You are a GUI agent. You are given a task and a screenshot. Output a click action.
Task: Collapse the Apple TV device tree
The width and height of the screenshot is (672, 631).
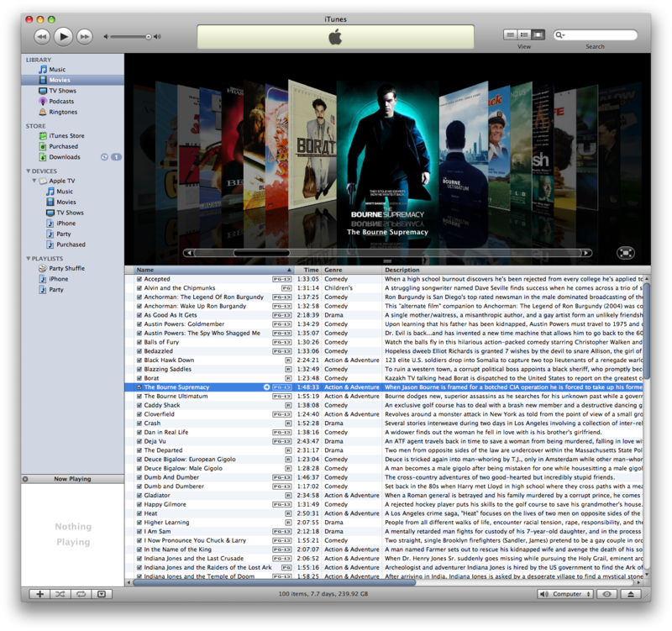34,181
